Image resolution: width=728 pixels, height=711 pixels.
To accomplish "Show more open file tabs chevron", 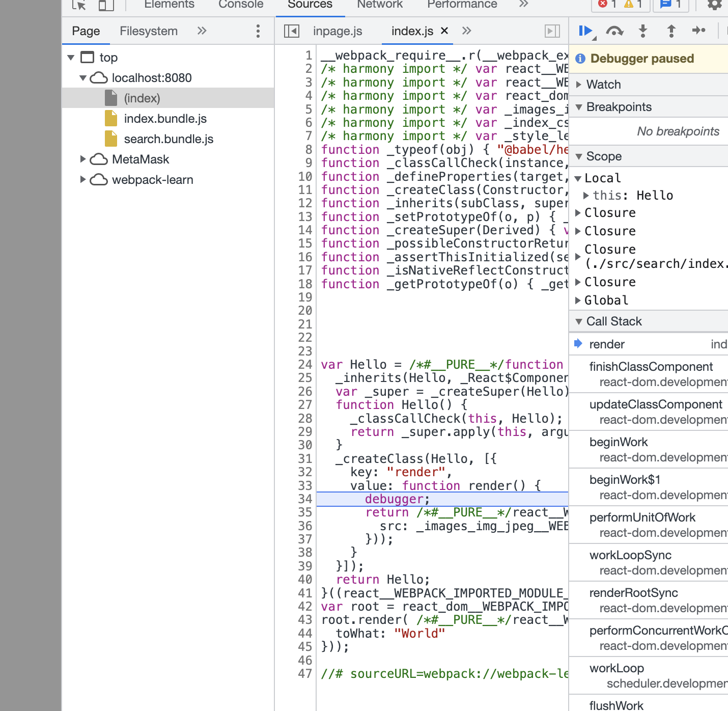I will [466, 31].
